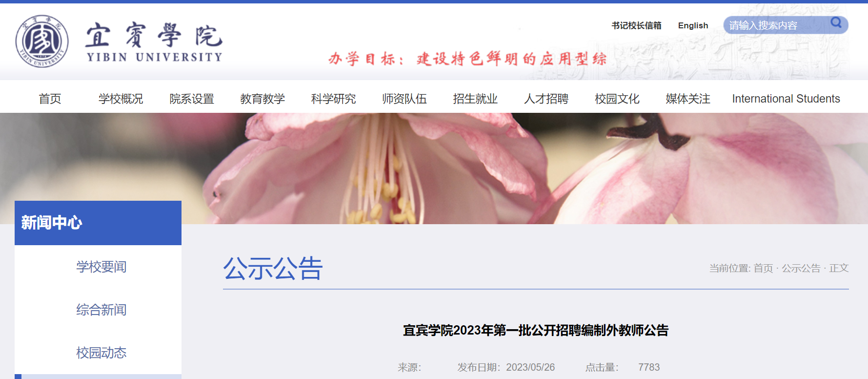
Task: Open the 人才招聘 menu item
Action: tap(546, 99)
